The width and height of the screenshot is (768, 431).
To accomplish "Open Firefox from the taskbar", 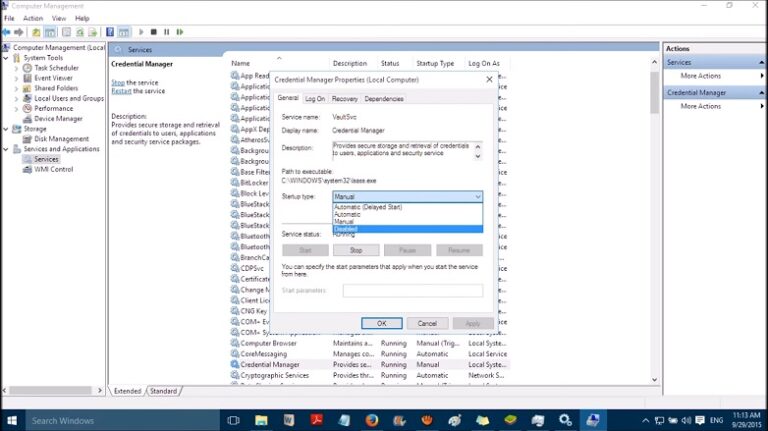I will click(372, 420).
